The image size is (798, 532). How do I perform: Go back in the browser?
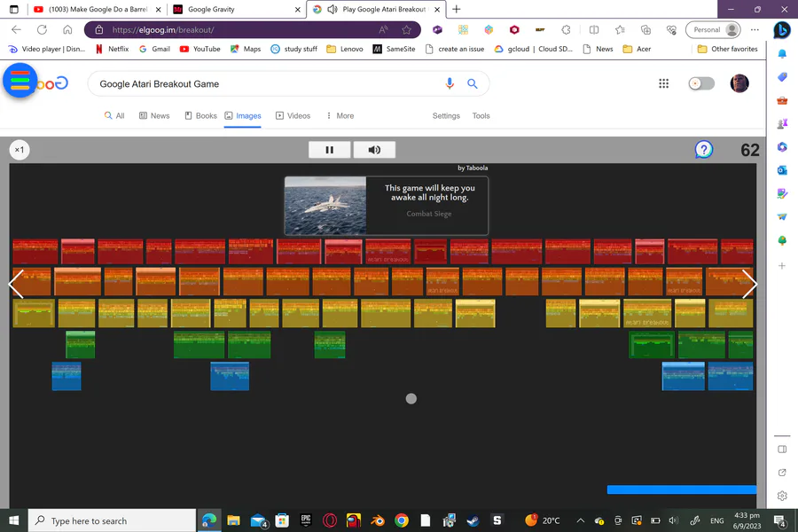click(x=16, y=29)
